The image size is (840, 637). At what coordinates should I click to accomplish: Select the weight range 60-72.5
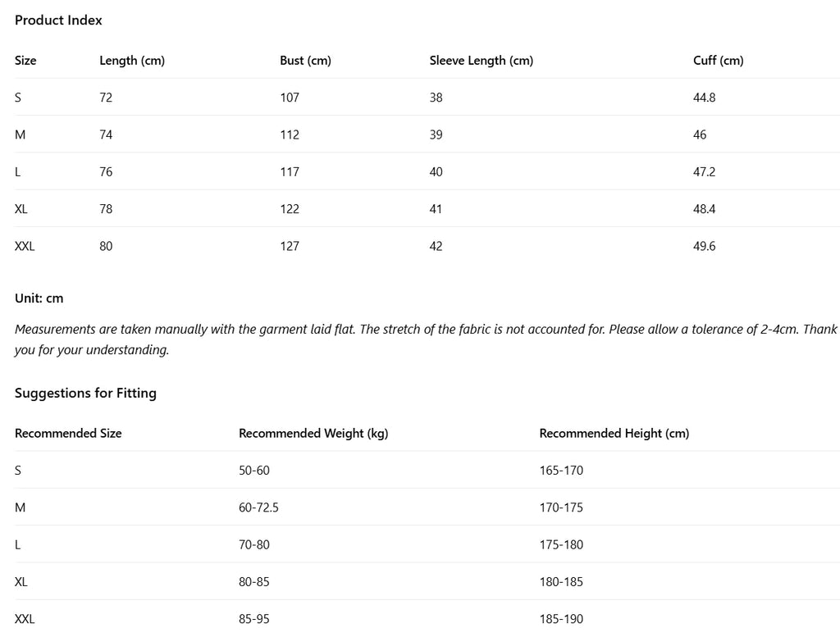click(258, 507)
